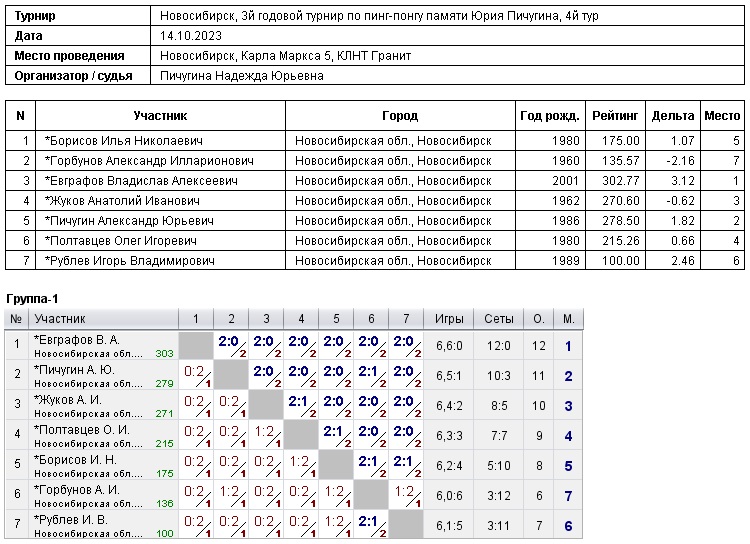
Task: Click the Город column header
Action: tap(400, 116)
